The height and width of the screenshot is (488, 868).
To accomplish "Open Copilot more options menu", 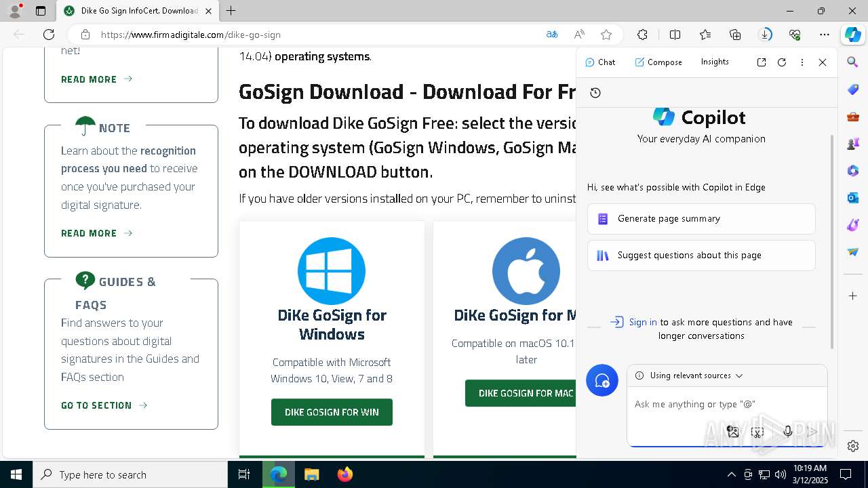I will click(x=802, y=62).
